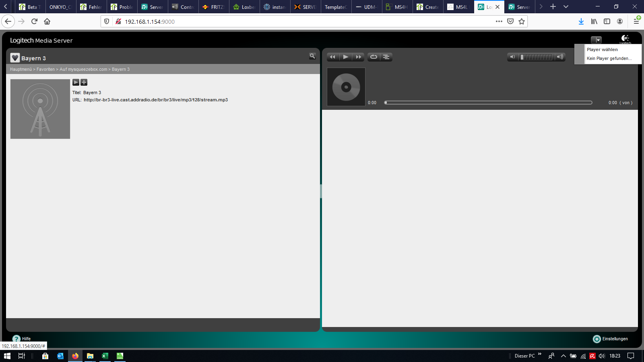Toggle Bayern 3 favorite heart icon
Image resolution: width=644 pixels, height=362 pixels.
coord(15,58)
